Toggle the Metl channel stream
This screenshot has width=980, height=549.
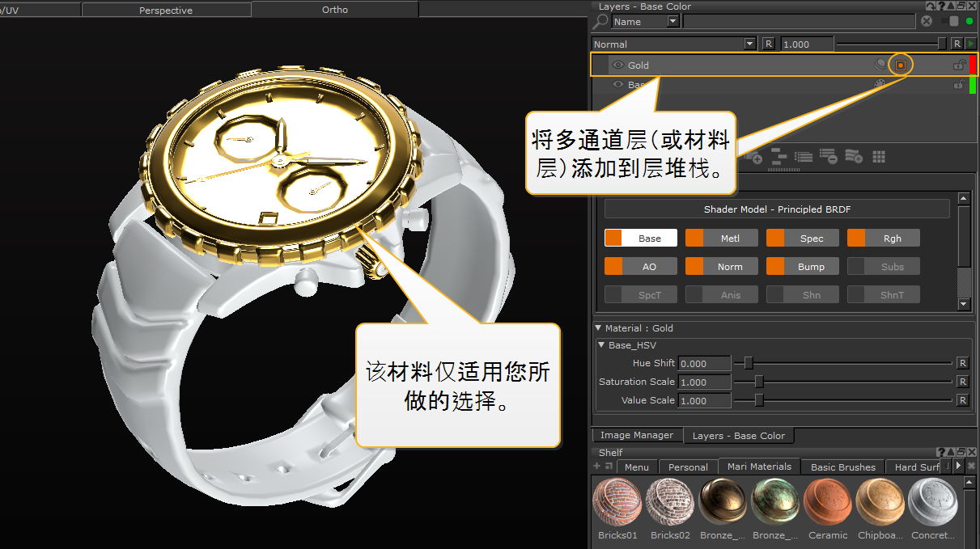click(x=722, y=239)
